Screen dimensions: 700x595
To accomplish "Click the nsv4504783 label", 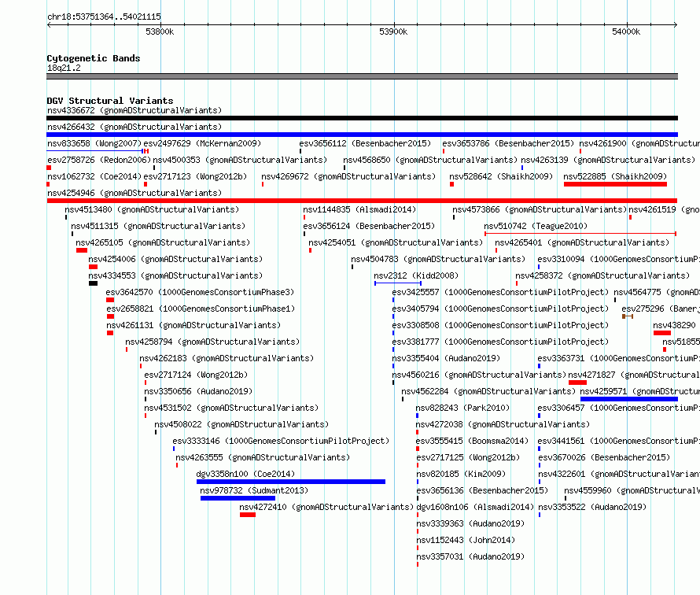I will 438,259.
